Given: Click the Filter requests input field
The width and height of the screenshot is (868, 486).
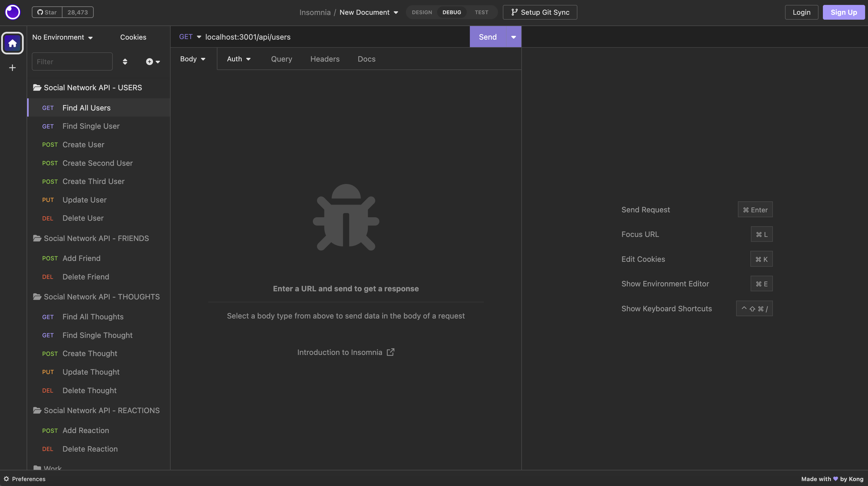Looking at the screenshot, I should click(72, 61).
